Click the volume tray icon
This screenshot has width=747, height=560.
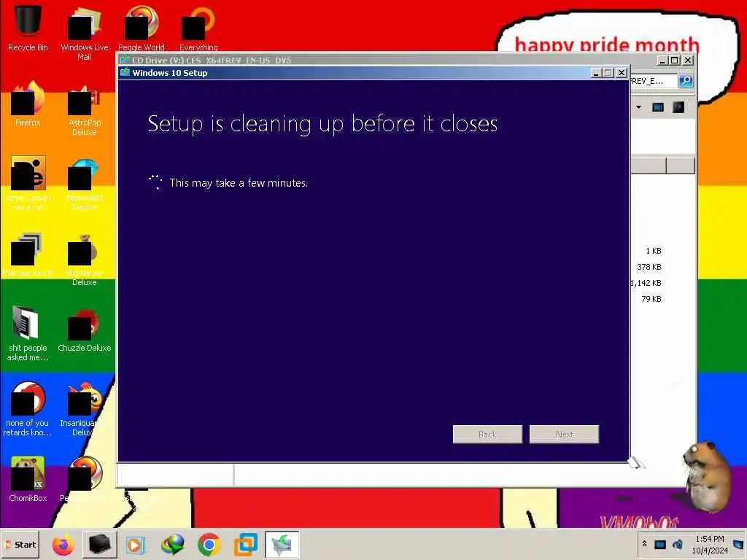(x=678, y=544)
